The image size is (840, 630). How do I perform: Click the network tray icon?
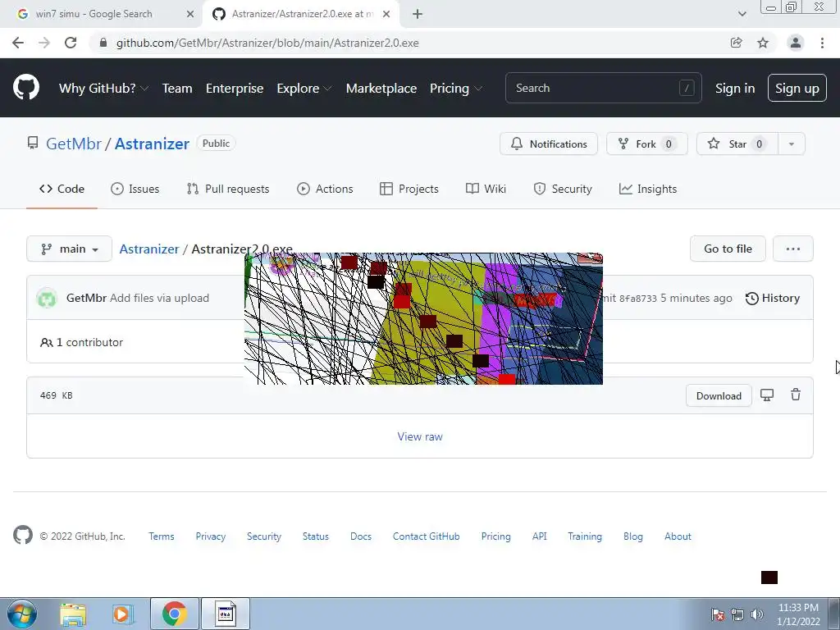[737, 614]
